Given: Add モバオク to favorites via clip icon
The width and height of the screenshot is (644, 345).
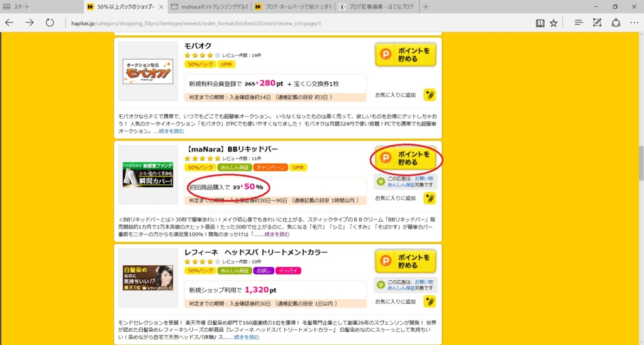Looking at the screenshot, I should [x=430, y=95].
